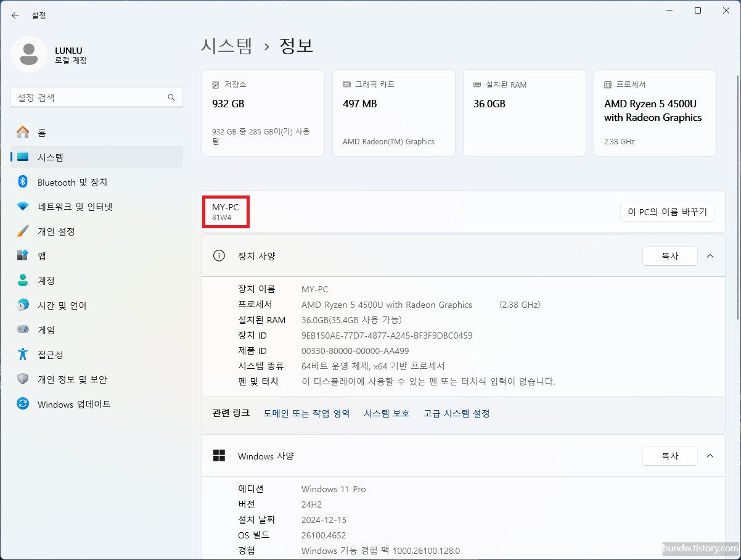Screen dimensions: 741x560
Task: Copy Windows specs with 복사 button
Action: click(670, 456)
